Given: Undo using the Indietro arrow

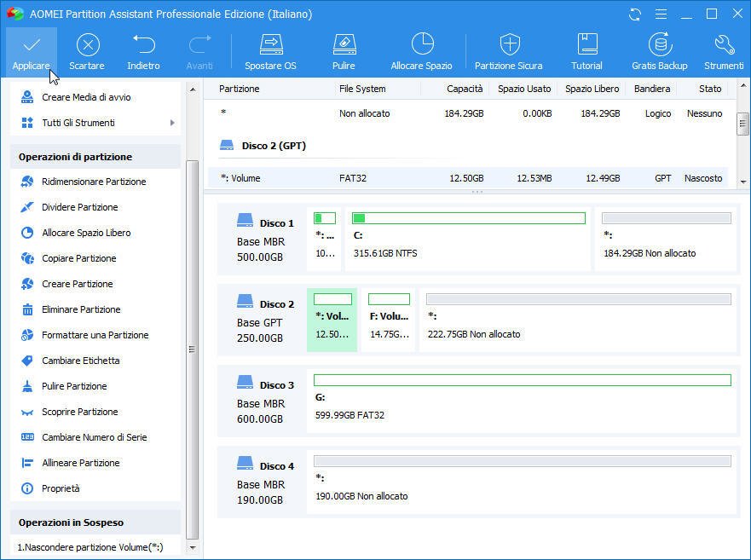Looking at the screenshot, I should [x=143, y=44].
